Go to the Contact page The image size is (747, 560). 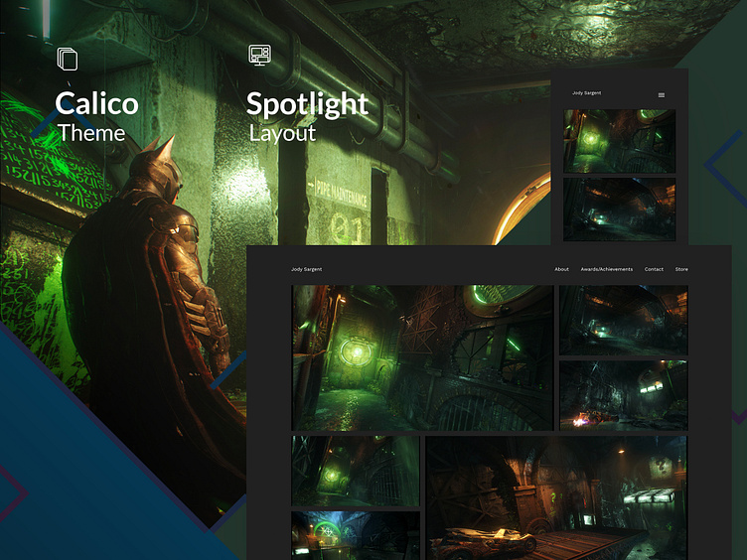[654, 269]
